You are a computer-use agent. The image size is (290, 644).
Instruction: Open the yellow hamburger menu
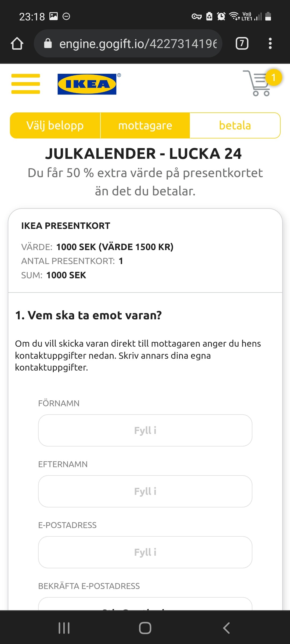coord(26,84)
